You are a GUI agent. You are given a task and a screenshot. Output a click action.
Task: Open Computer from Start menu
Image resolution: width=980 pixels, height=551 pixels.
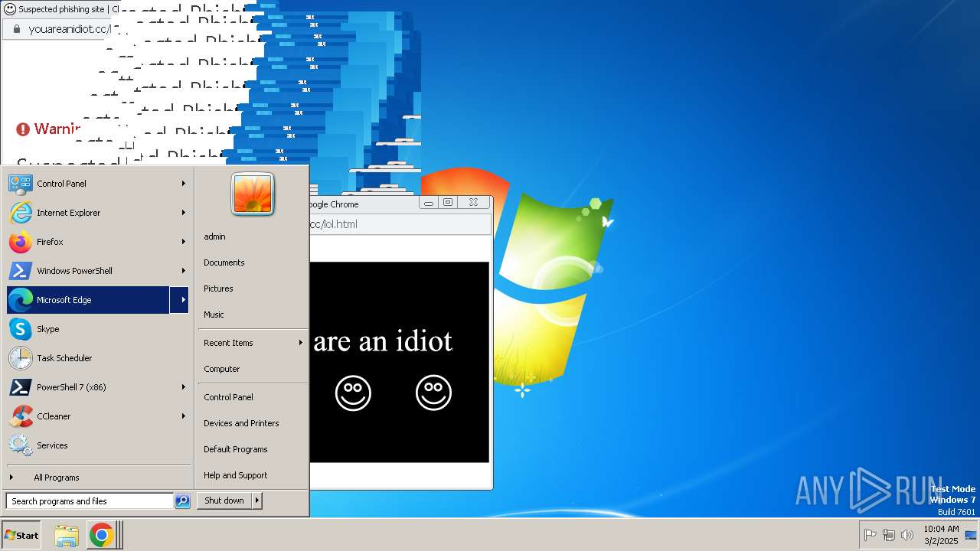[253, 369]
